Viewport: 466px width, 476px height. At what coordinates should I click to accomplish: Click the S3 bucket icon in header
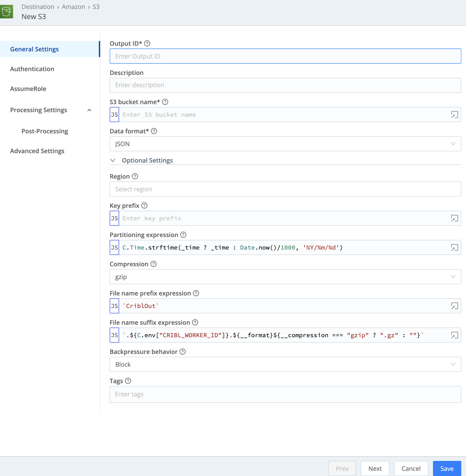6,12
